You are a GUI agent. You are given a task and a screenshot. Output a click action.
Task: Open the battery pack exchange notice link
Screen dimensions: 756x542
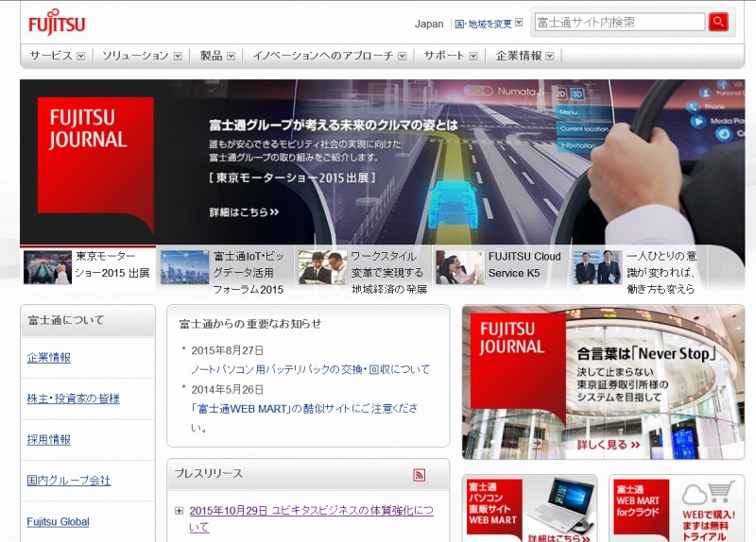point(310,369)
